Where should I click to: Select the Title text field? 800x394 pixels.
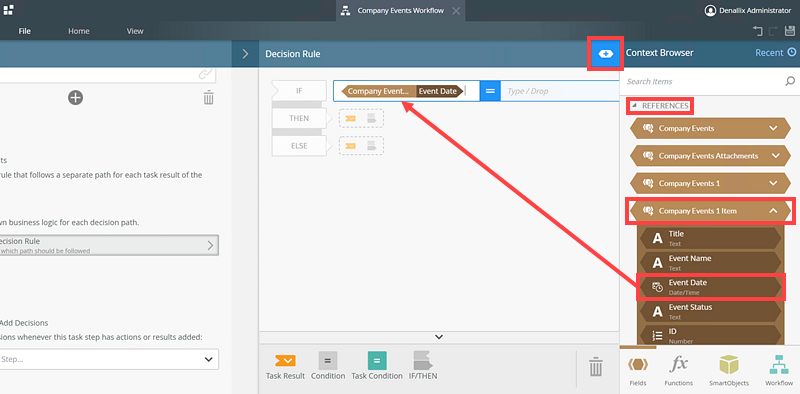[710, 238]
